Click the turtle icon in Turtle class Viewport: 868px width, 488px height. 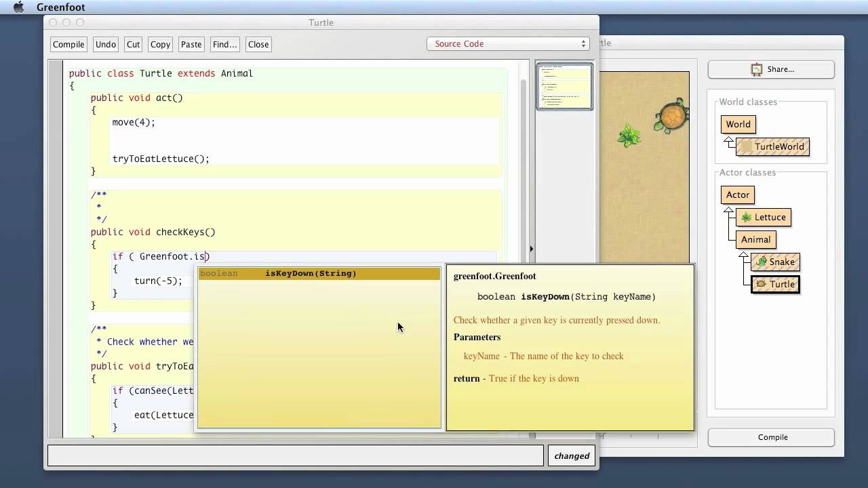coord(762,284)
